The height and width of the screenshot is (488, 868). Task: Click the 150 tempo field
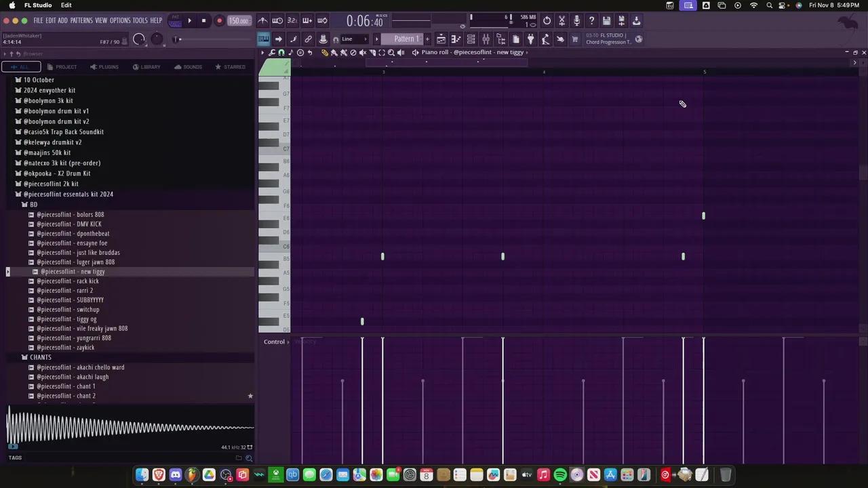tap(238, 21)
